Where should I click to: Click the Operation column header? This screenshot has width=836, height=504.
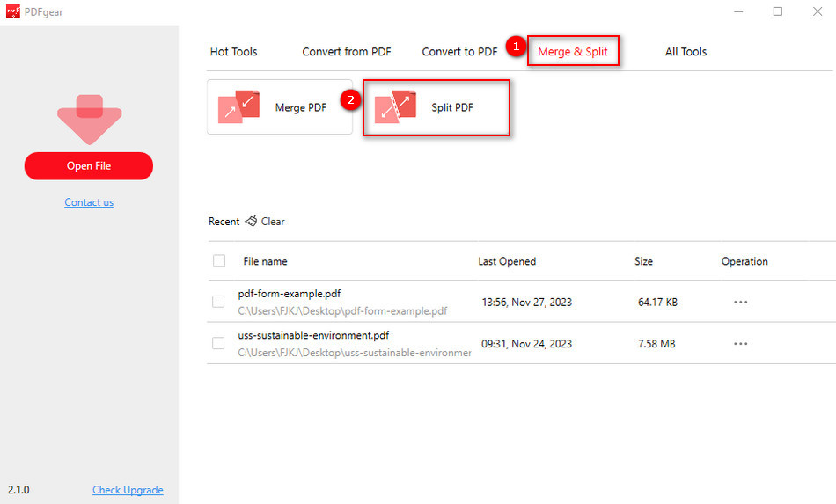744,261
